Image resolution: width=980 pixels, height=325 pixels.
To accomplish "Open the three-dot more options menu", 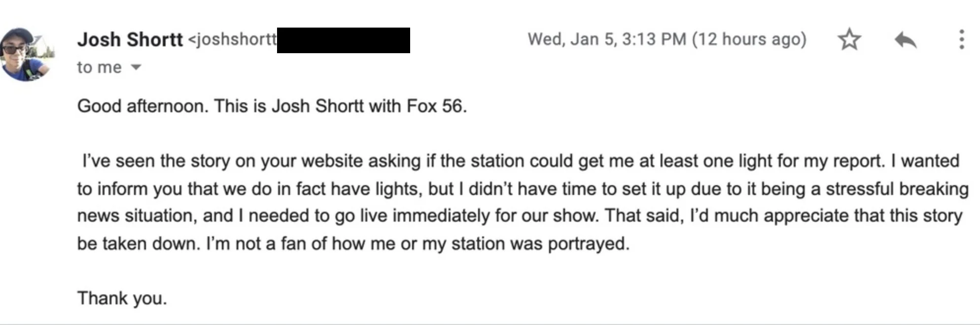I will pos(961,39).
